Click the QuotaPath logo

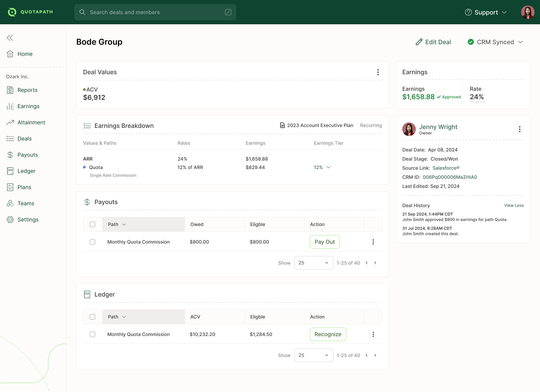(x=30, y=12)
